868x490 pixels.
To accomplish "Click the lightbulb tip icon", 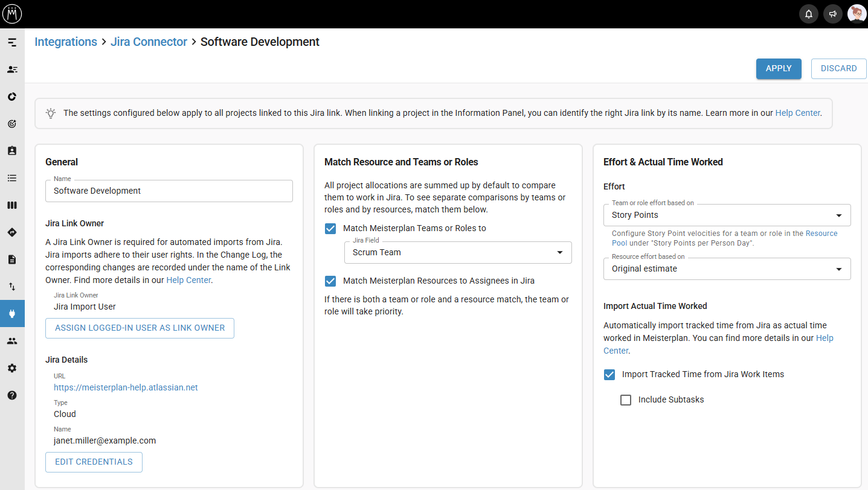I will 51,113.
